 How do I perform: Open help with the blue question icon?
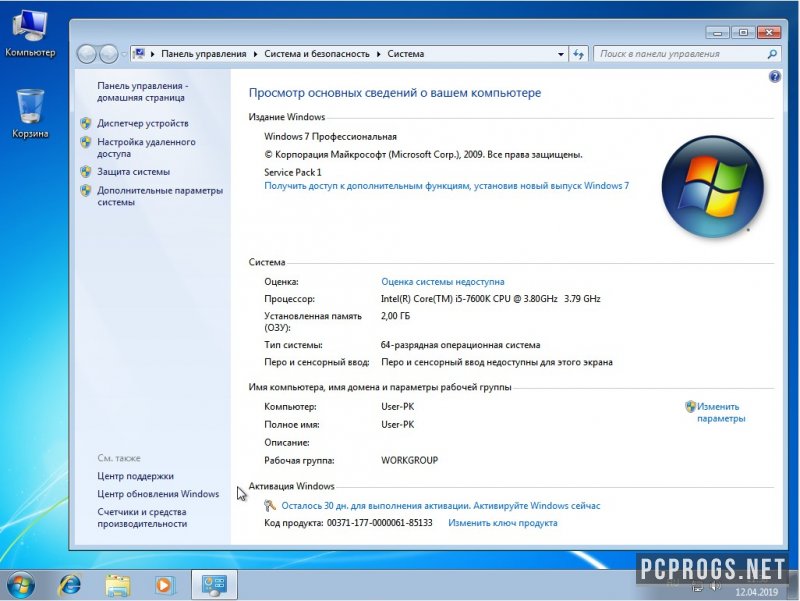tap(774, 77)
